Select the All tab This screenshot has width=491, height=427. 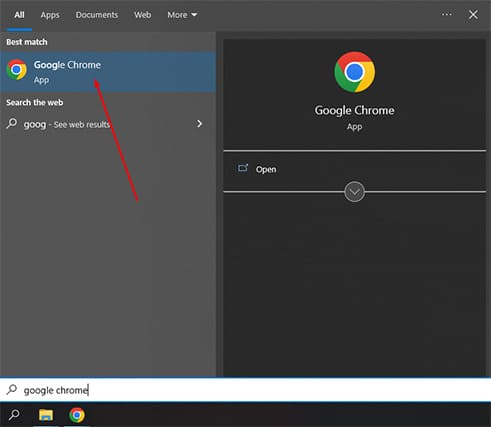tap(19, 15)
